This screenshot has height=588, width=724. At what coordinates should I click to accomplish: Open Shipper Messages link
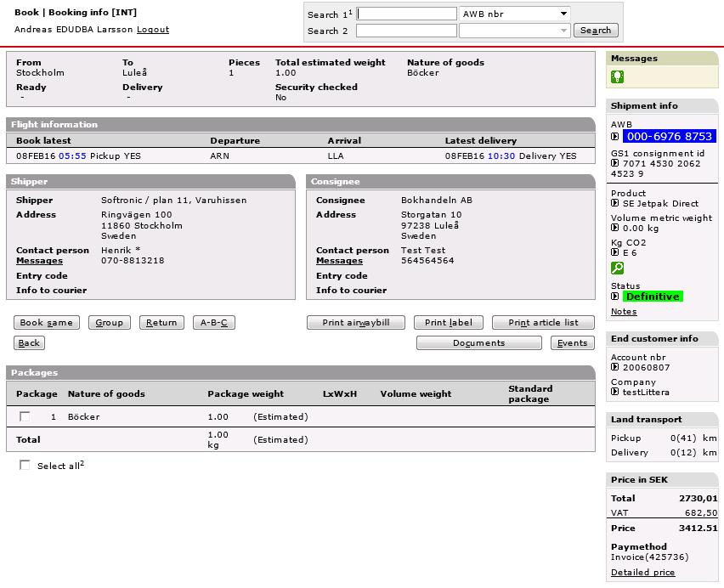(x=39, y=261)
